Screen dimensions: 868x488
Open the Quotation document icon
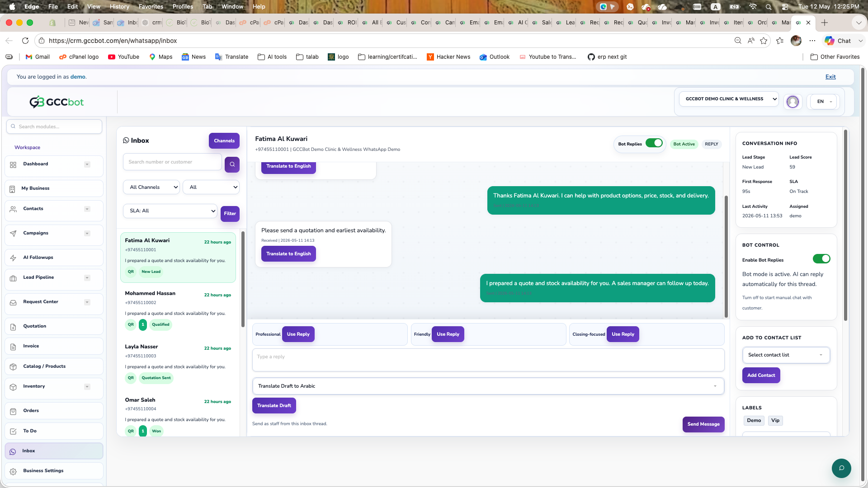coord(13,326)
